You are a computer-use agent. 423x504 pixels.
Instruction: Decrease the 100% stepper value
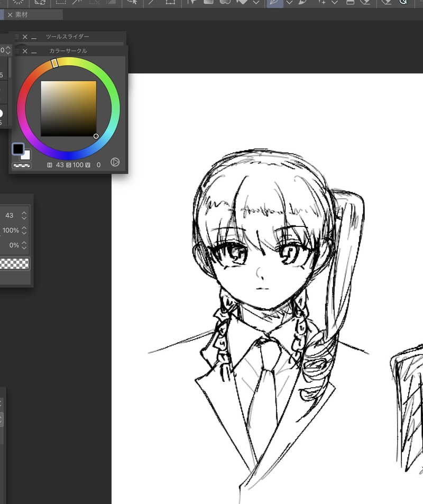click(x=24, y=233)
